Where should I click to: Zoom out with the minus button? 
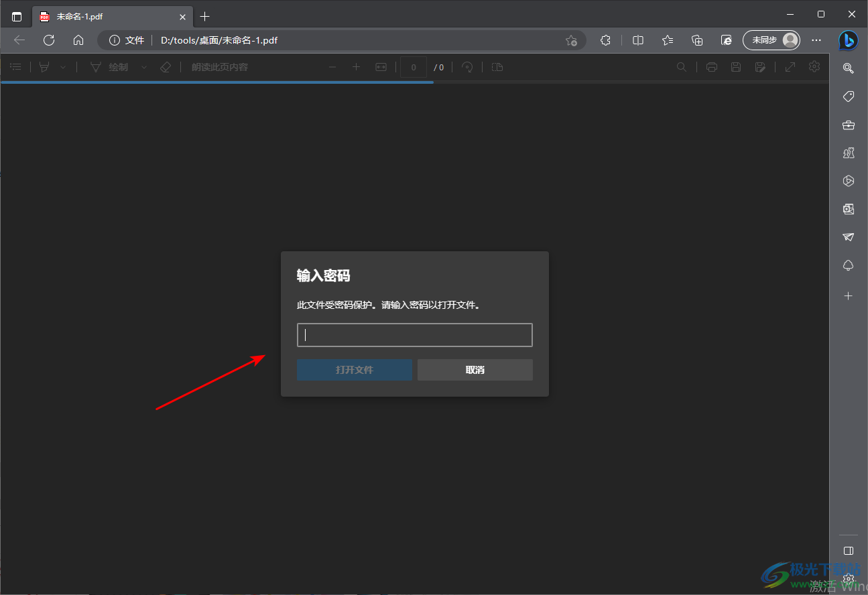tap(332, 67)
